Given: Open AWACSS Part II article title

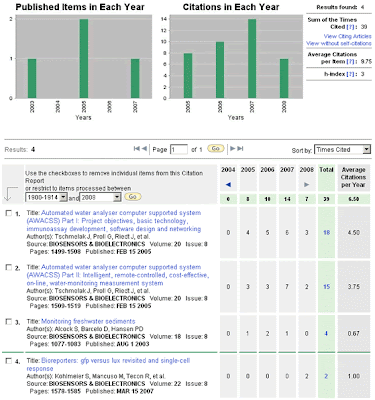Looking at the screenshot, I should click(118, 275).
